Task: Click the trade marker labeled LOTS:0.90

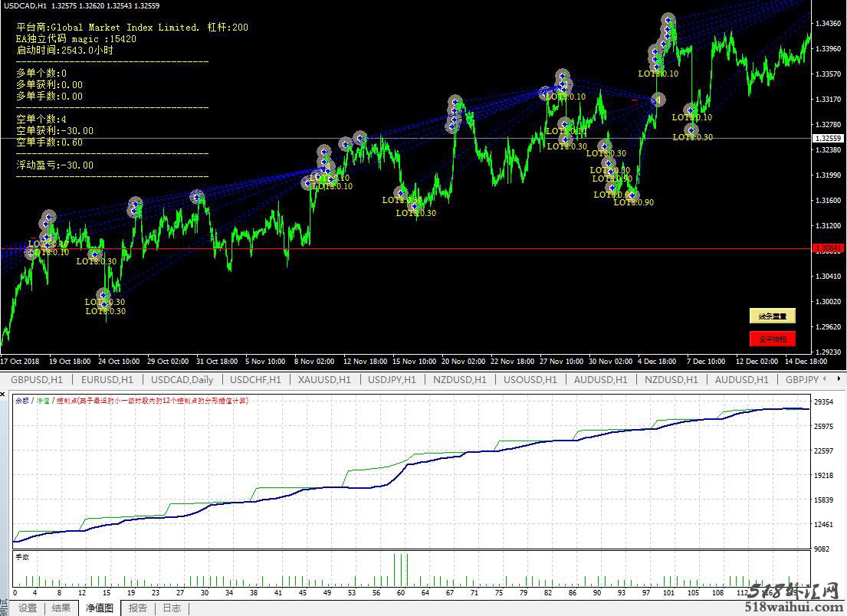Action: pos(632,196)
